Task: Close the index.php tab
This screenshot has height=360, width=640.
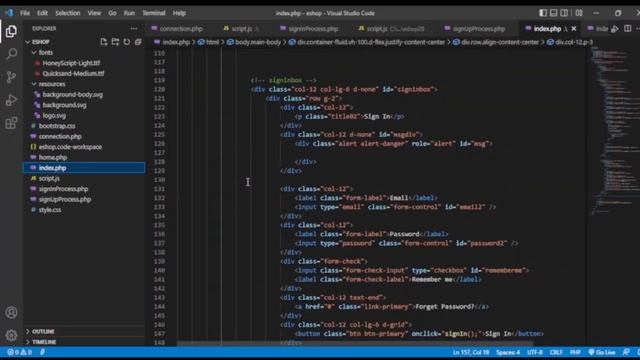Action: (574, 29)
